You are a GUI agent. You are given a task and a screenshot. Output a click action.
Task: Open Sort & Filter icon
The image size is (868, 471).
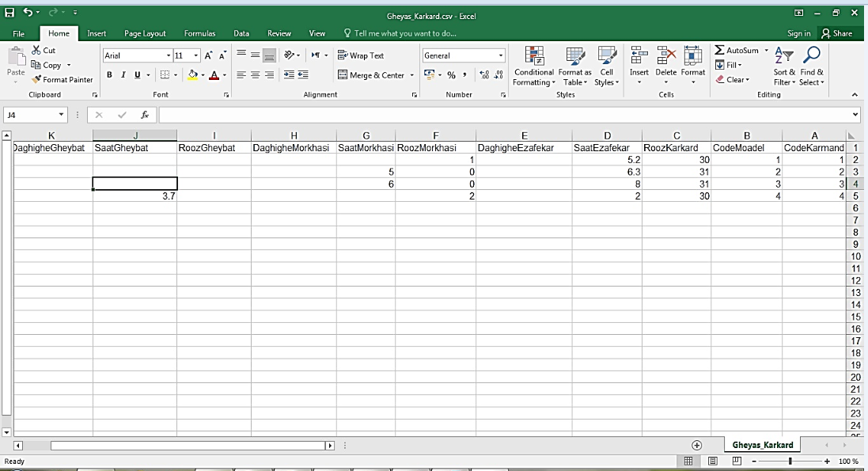(x=784, y=56)
